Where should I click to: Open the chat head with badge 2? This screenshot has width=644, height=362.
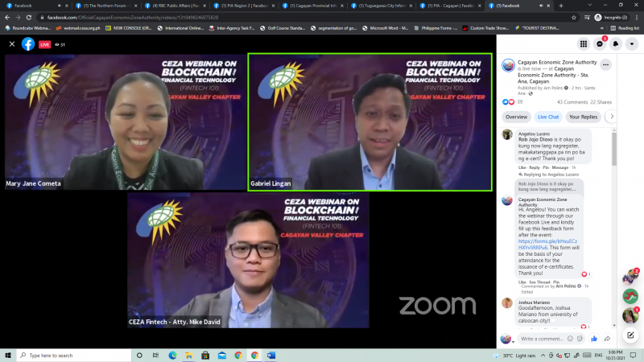click(630, 277)
